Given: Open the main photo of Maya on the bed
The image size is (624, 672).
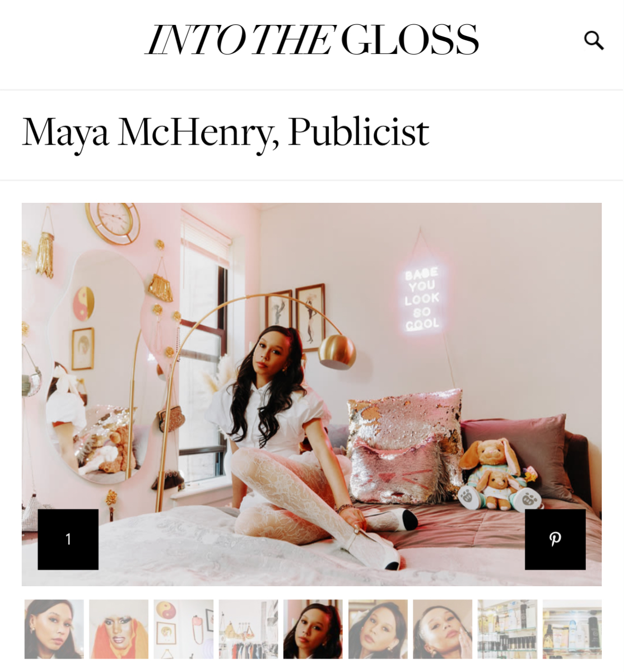Looking at the screenshot, I should coord(312,394).
